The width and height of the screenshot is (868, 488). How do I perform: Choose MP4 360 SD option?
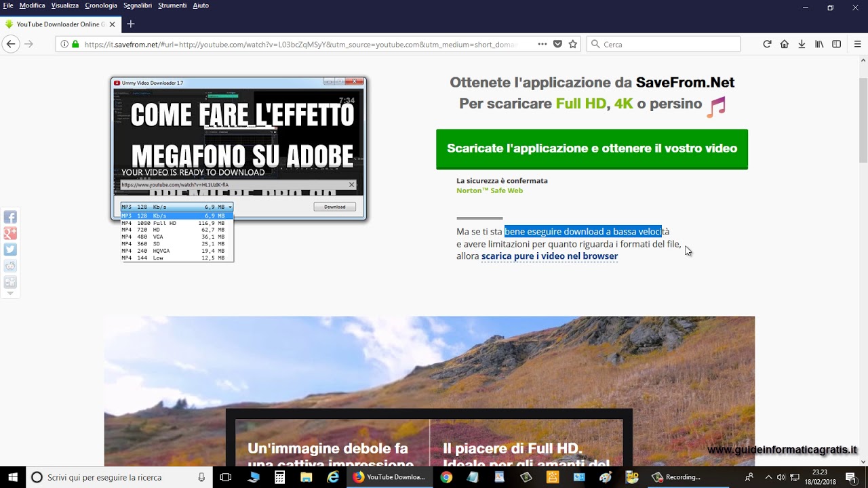[176, 244]
